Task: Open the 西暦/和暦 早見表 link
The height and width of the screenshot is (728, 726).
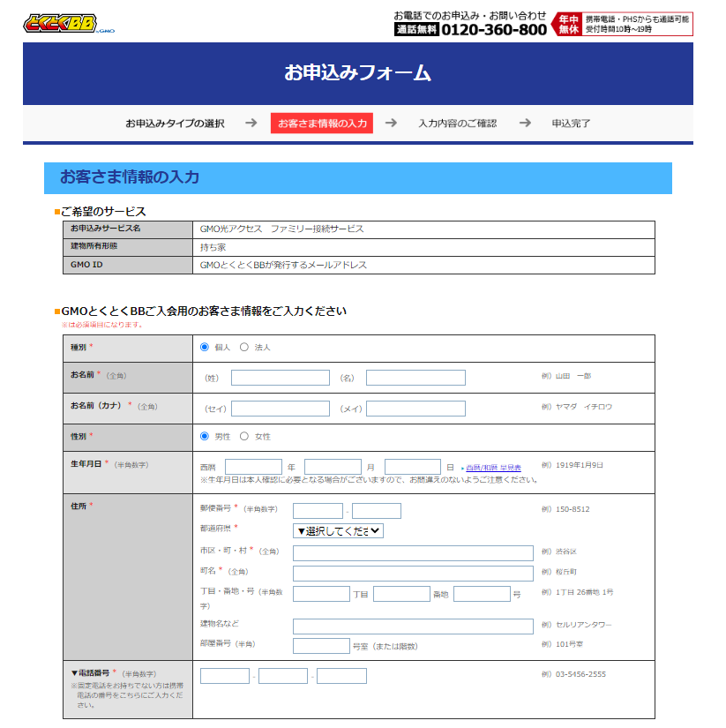Action: [493, 468]
